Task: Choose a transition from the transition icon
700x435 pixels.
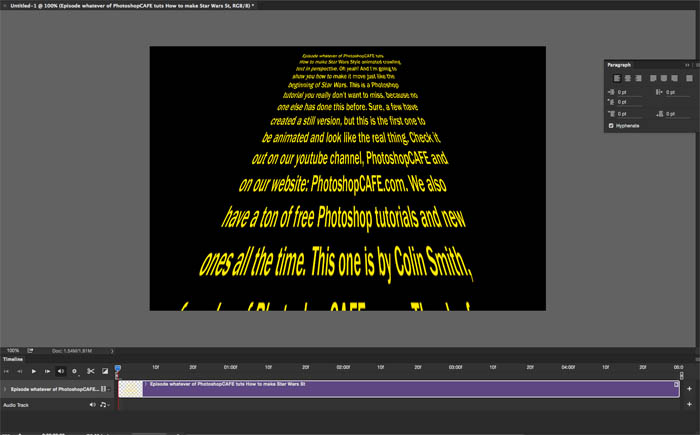Action: (103, 371)
